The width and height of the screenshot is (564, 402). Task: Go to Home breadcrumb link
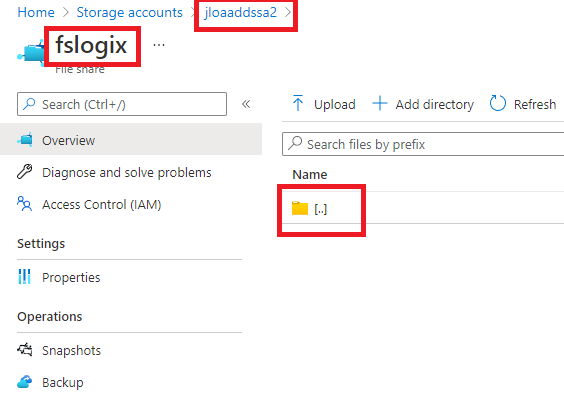coord(36,12)
